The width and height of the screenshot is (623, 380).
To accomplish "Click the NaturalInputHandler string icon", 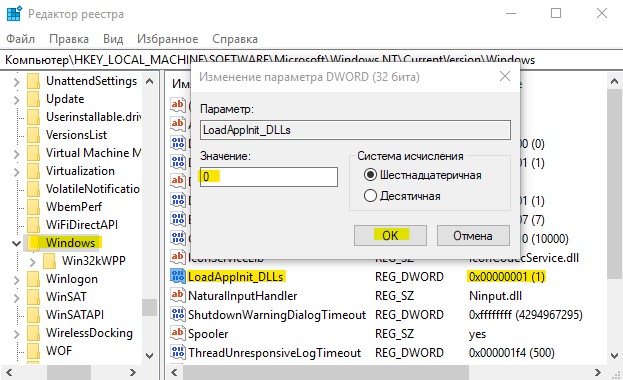I will (178, 295).
